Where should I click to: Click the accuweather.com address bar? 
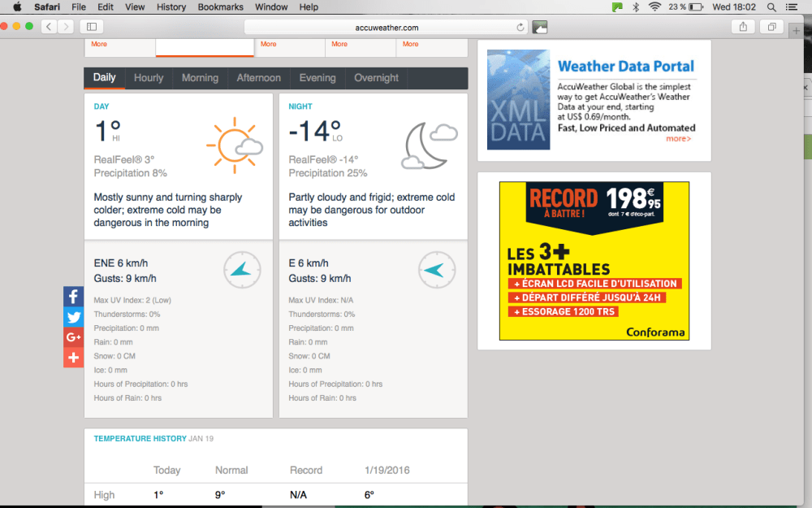(386, 27)
